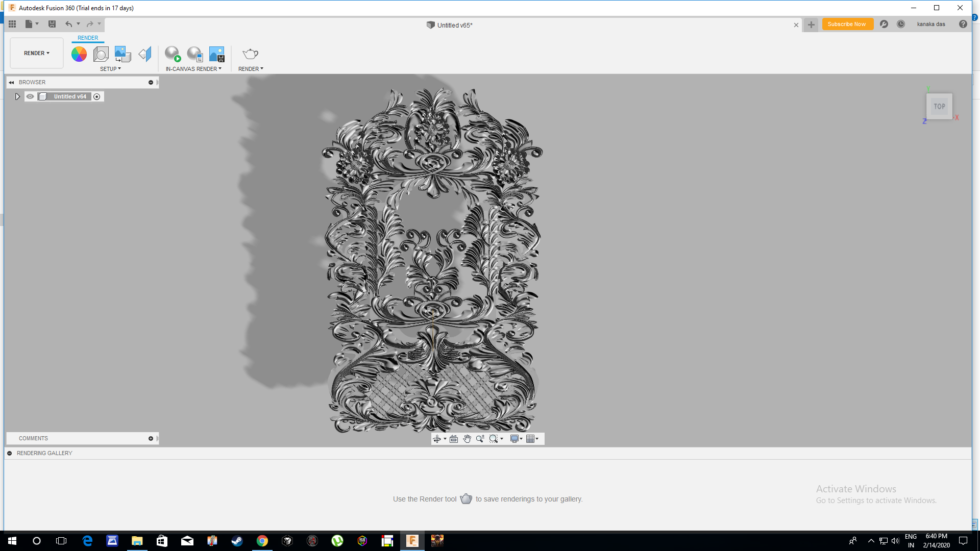This screenshot has width=980, height=551.
Task: Open the Appearance color wheel tool
Action: coord(79,54)
